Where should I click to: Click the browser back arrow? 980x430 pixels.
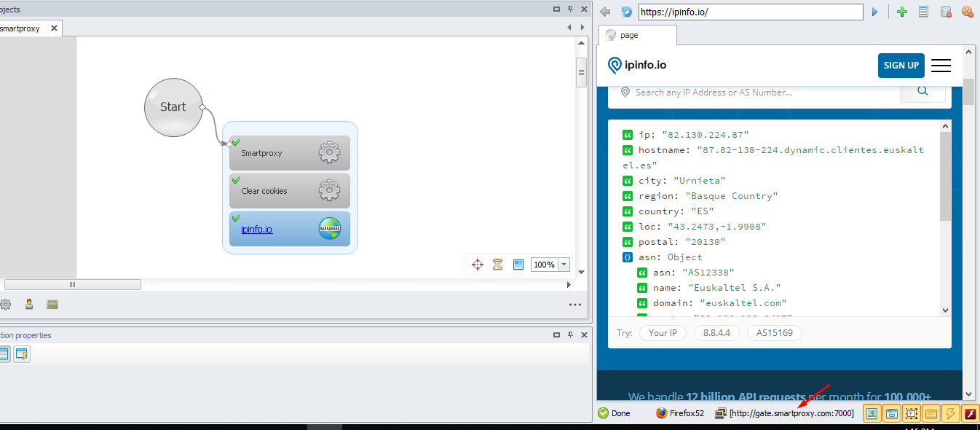605,12
